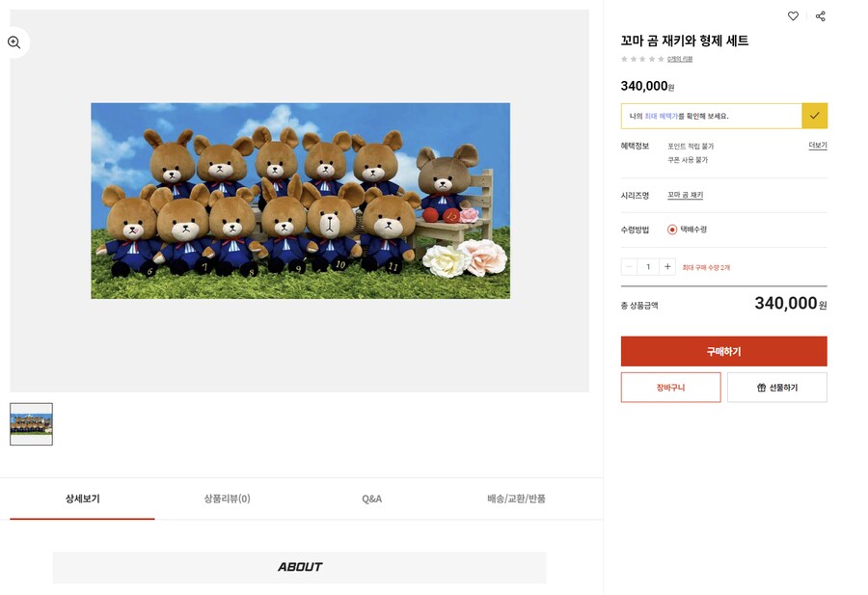This screenshot has width=868, height=595.
Task: Click the star rating icons
Action: coord(642,60)
